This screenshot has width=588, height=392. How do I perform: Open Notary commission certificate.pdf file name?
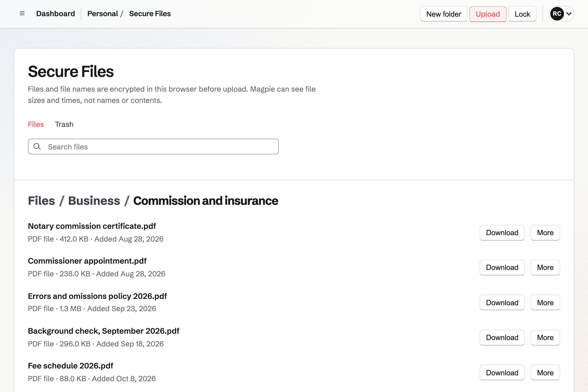[92, 226]
